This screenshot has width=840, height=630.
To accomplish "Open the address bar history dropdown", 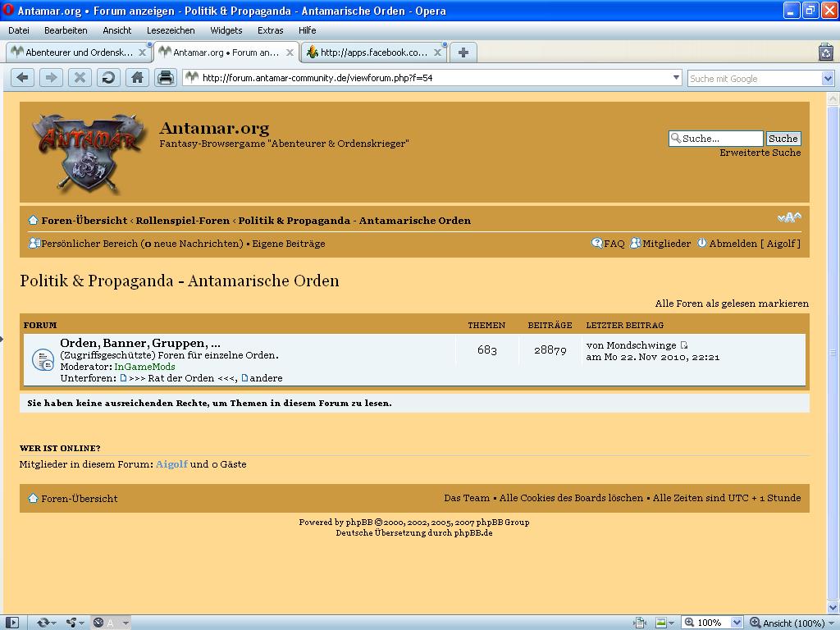I will [x=676, y=78].
